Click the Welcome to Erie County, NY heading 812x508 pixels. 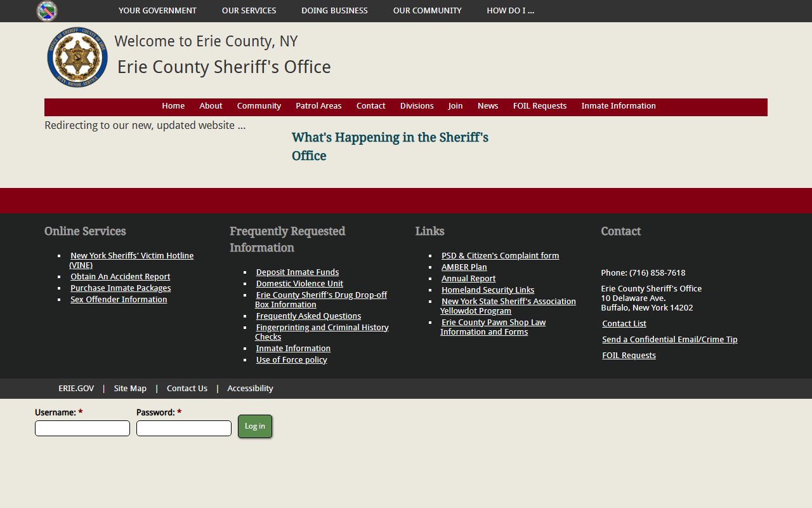pyautogui.click(x=206, y=41)
